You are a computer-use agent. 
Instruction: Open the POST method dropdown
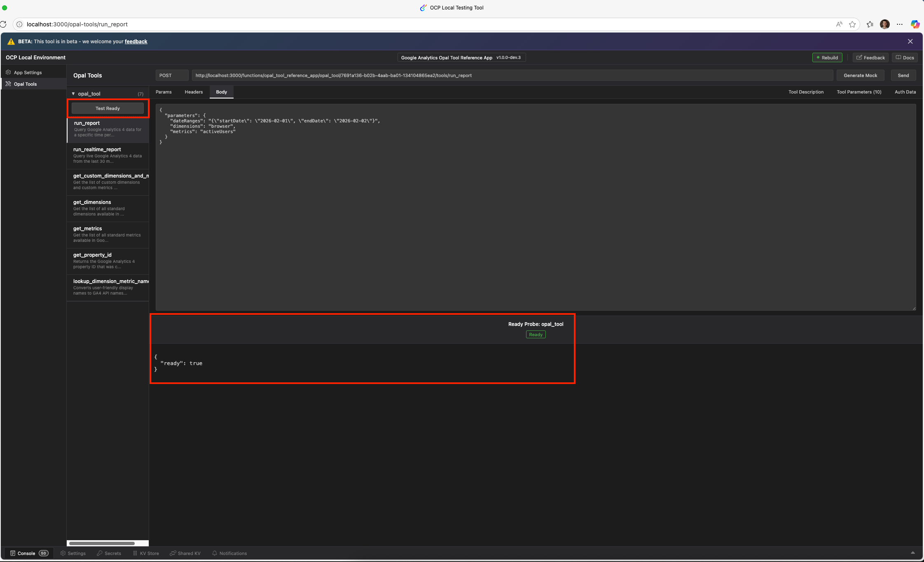(172, 75)
